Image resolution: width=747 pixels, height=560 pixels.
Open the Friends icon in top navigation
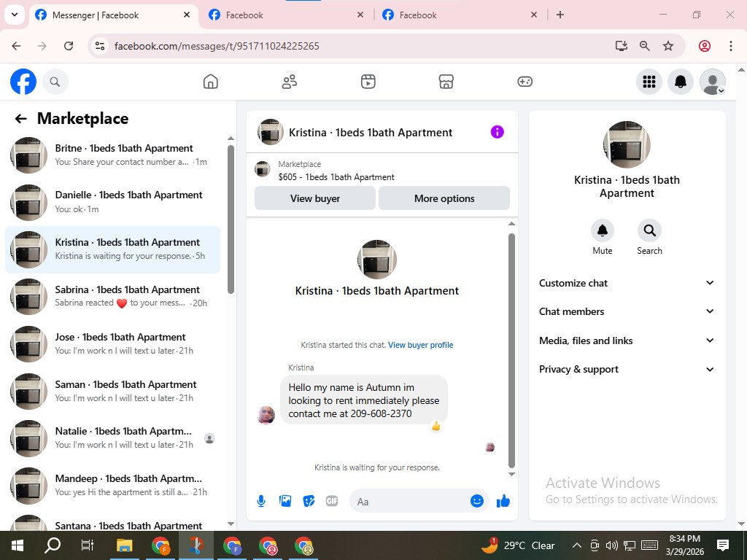[289, 82]
